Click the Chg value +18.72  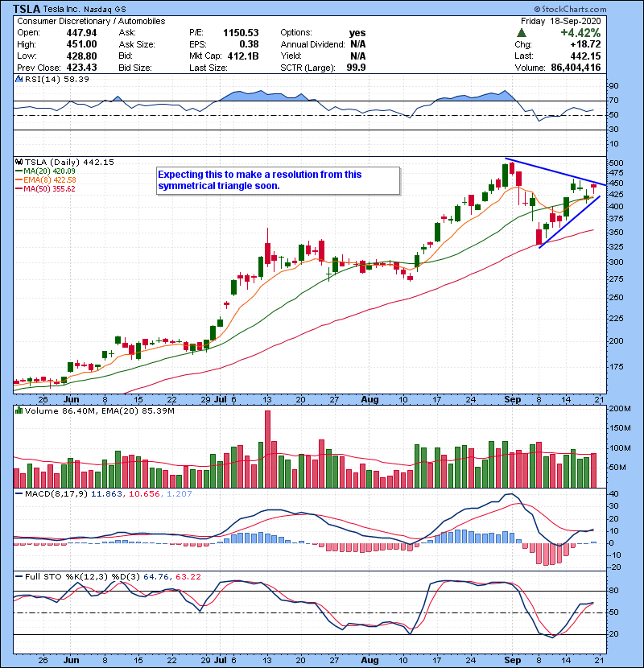click(x=585, y=44)
